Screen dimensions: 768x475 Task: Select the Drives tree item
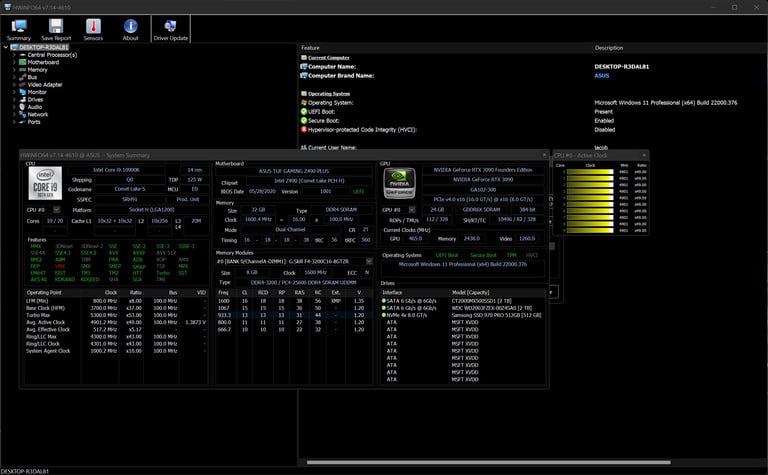pyautogui.click(x=35, y=99)
